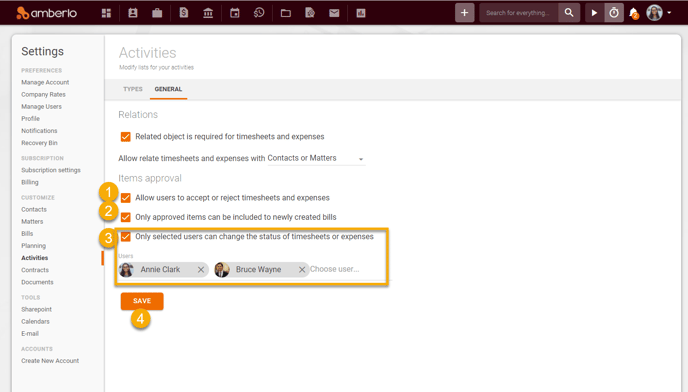Screen dimensions: 688x392
Task: Click the search magnifier icon
Action: 569,13
